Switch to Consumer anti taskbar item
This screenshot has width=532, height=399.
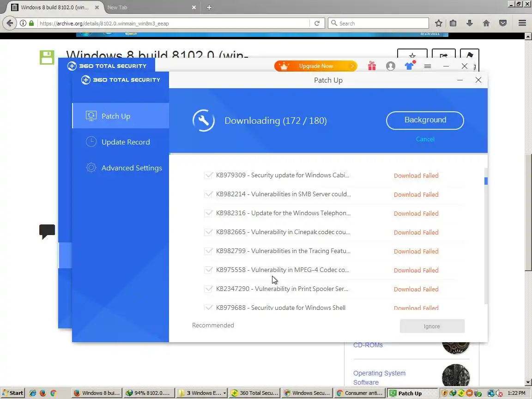(360, 393)
